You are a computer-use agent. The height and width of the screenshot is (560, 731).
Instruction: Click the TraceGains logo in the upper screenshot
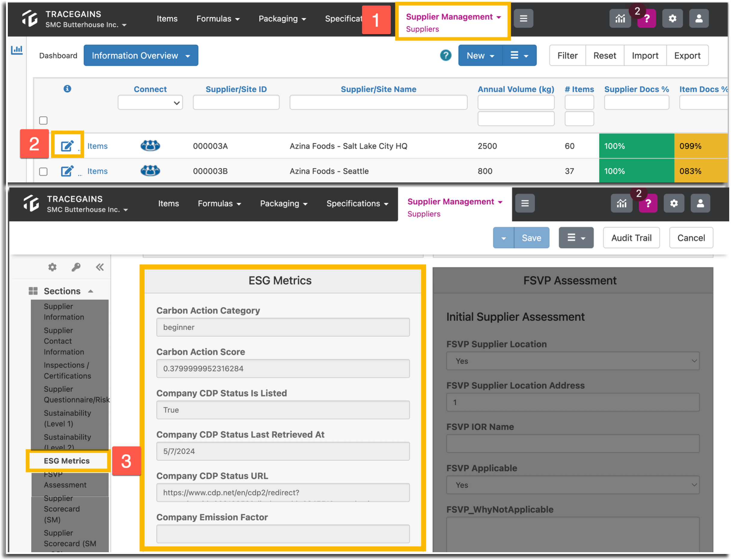[x=30, y=18]
